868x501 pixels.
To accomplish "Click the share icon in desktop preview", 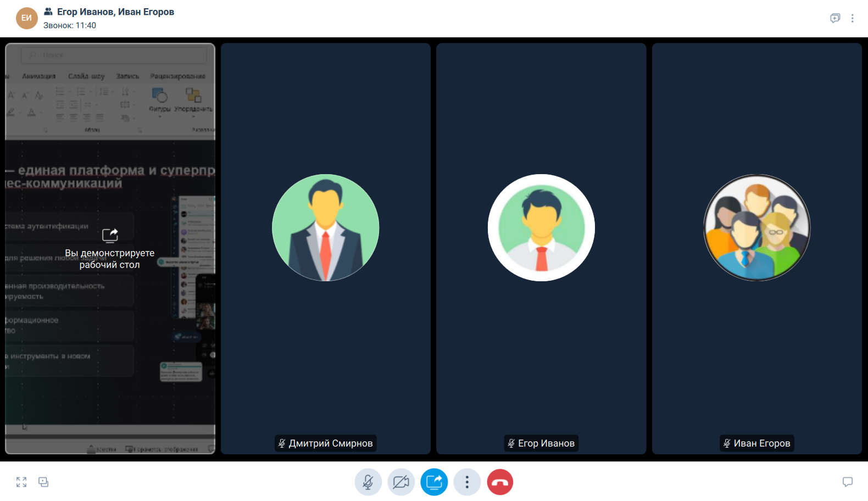I will click(x=110, y=235).
